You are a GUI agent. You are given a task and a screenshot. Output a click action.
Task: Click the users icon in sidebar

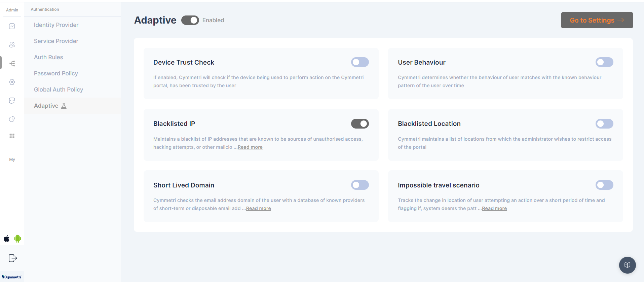click(12, 45)
